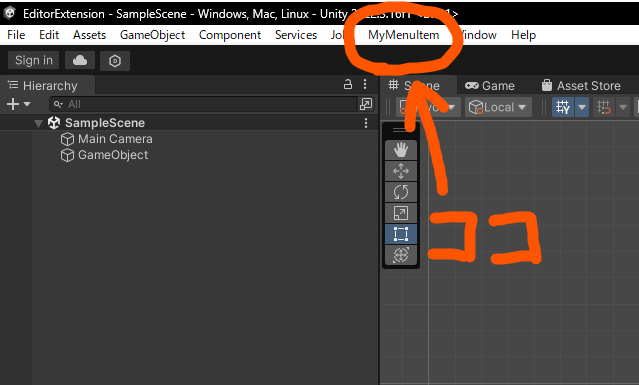Open the scene search picker icon

point(366,104)
